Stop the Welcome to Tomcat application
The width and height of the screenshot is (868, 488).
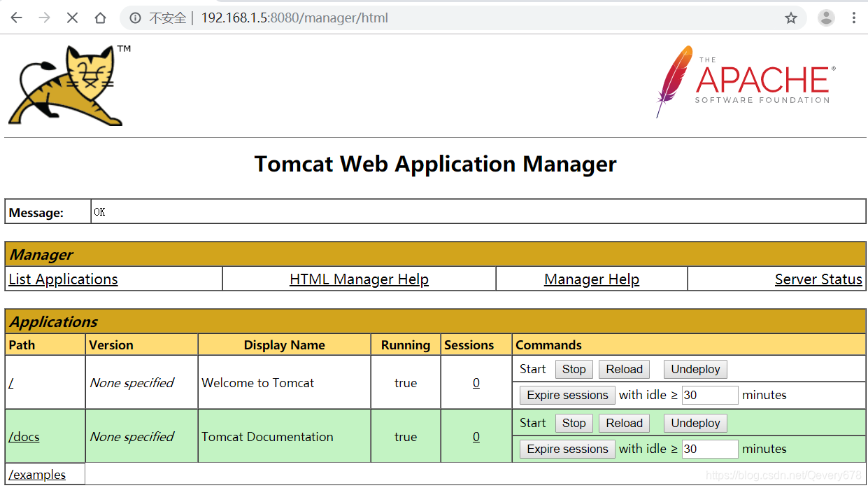[x=574, y=369]
